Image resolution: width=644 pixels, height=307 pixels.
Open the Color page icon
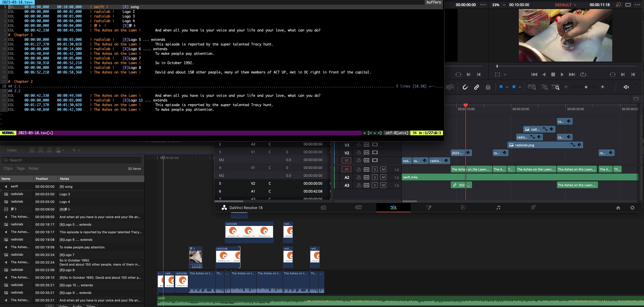pos(463,207)
